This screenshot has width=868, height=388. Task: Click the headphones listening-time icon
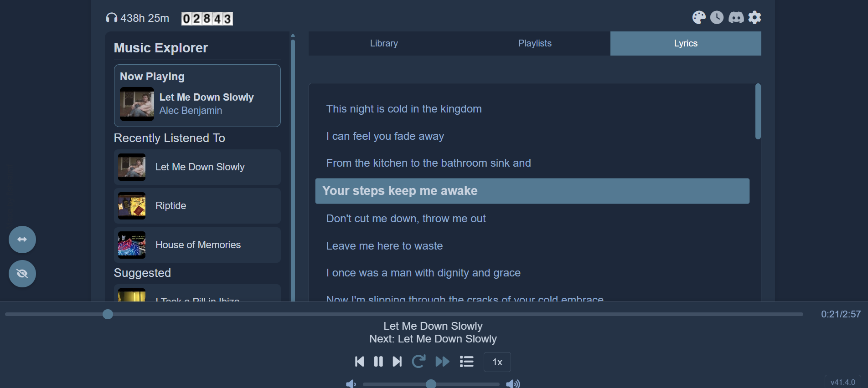tap(112, 18)
